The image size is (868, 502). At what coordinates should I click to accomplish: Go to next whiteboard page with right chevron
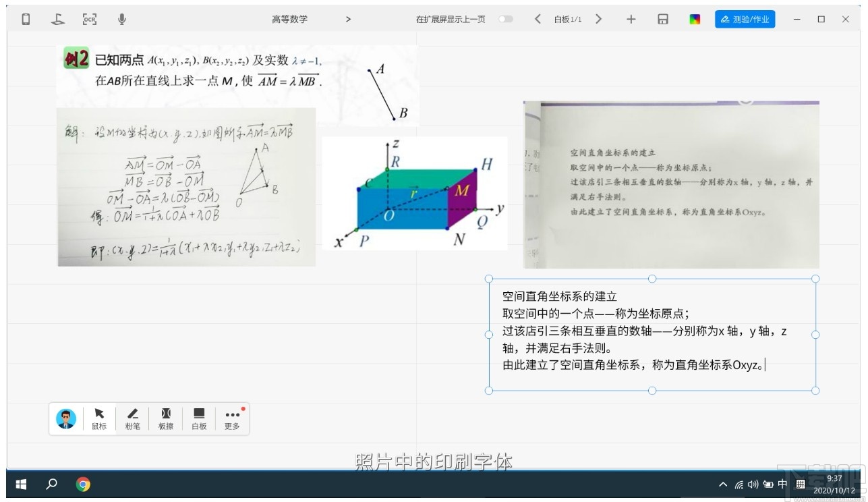coord(599,19)
